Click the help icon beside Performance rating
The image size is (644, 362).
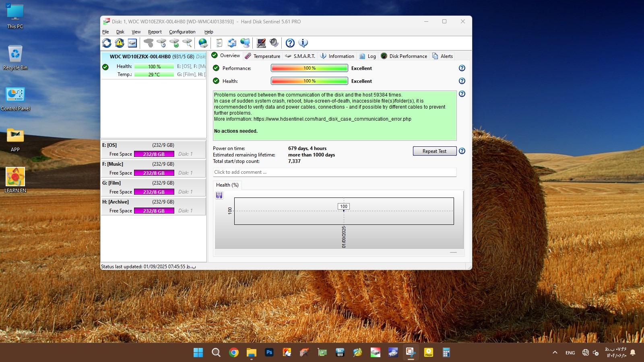[x=462, y=68]
